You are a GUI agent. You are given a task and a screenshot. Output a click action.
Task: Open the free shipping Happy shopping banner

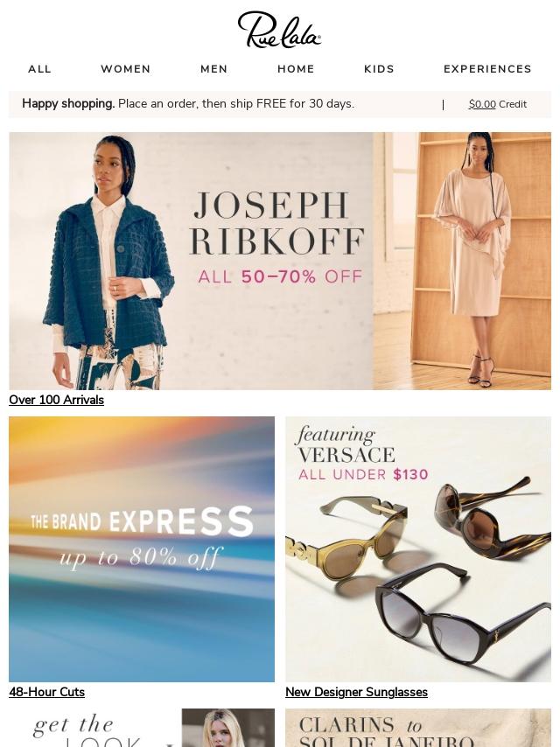pyautogui.click(x=188, y=104)
